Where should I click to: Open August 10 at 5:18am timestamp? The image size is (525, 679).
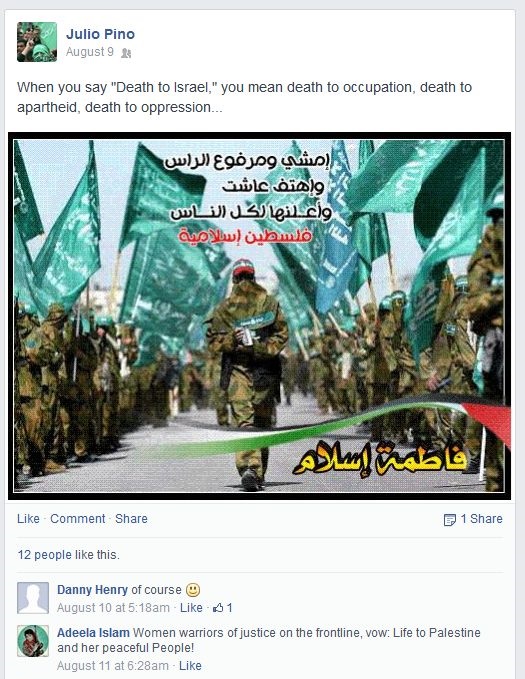point(113,608)
